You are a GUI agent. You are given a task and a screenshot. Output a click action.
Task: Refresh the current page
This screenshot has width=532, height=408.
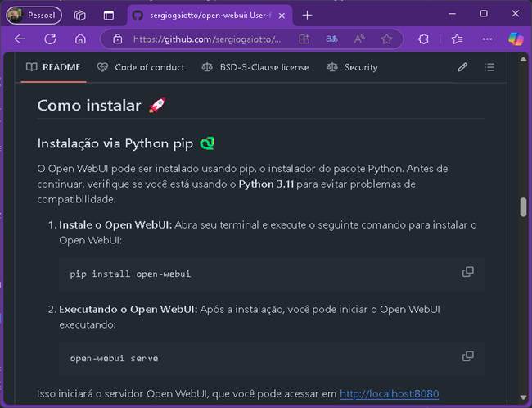pyautogui.click(x=50, y=39)
